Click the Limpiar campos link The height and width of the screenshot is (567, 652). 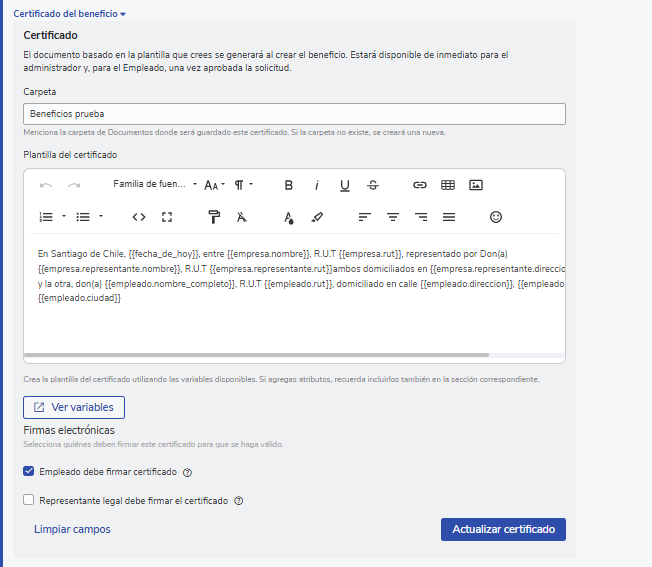coord(72,529)
